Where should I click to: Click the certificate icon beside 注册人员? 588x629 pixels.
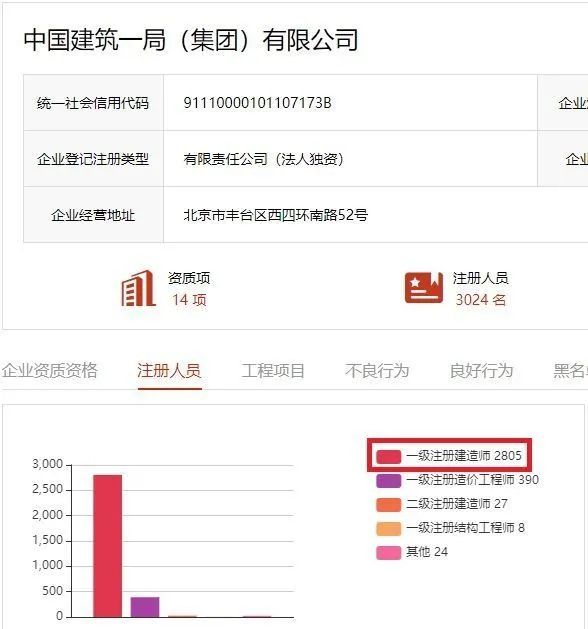click(x=424, y=288)
